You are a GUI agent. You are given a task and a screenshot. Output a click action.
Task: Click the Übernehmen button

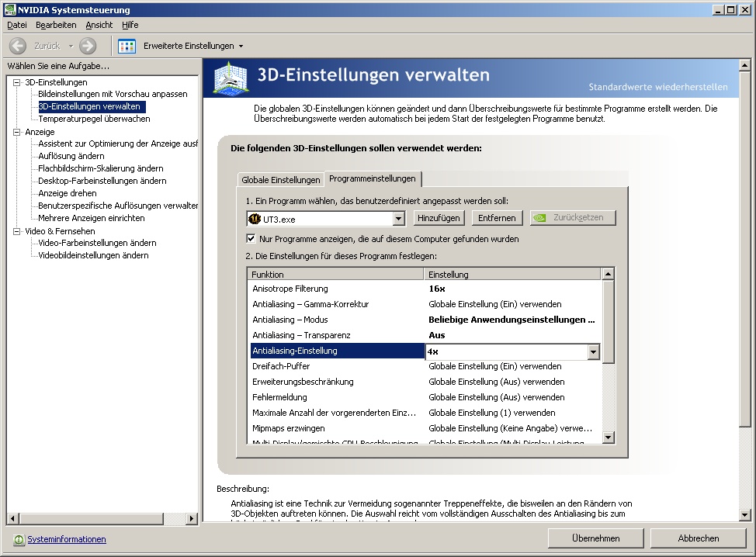pos(596,538)
